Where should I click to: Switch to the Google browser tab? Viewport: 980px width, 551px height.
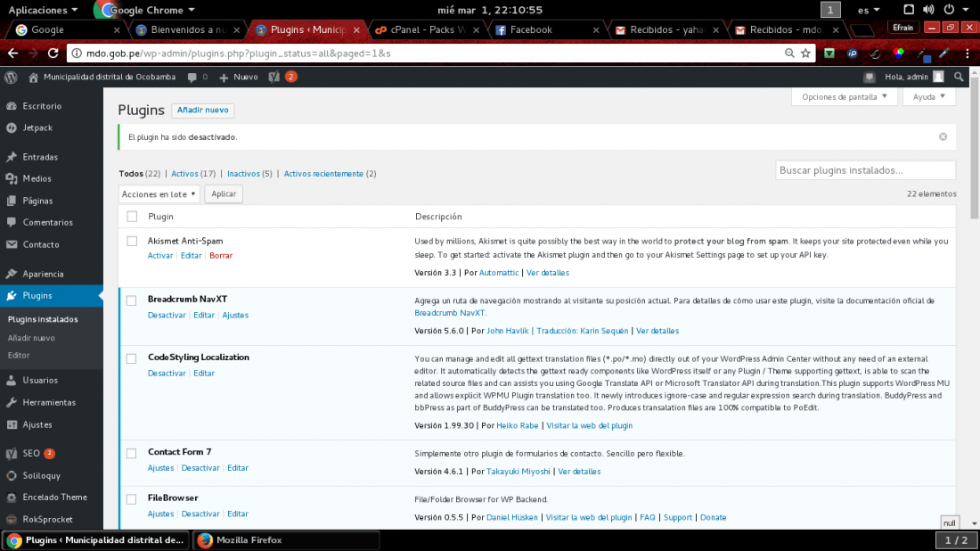click(x=67, y=29)
